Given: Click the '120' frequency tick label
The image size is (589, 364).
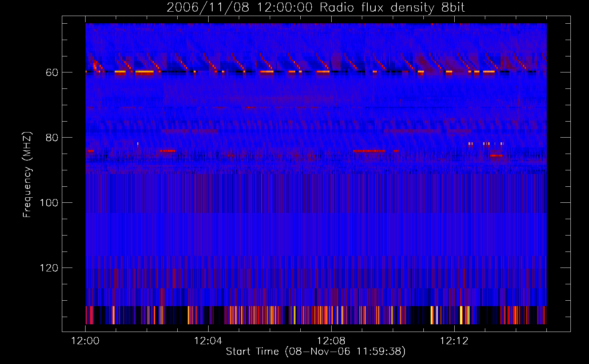Looking at the screenshot, I should point(49,268).
